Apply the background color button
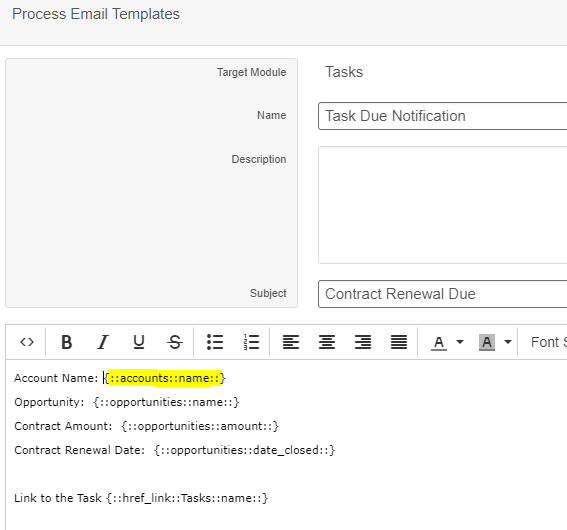The height and width of the screenshot is (530, 567). point(487,342)
